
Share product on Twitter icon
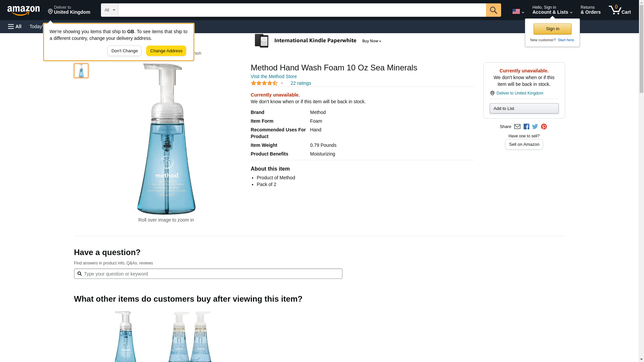click(535, 127)
